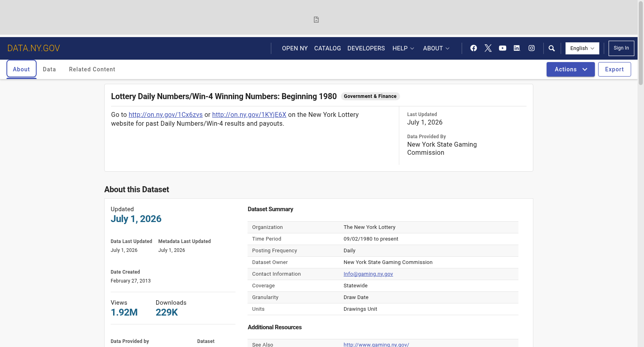
Task: Open the Actions dropdown button
Action: 570,69
